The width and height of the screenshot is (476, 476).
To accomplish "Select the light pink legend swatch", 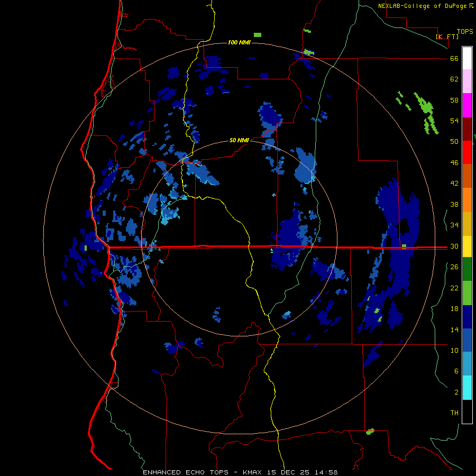I will click(x=467, y=81).
